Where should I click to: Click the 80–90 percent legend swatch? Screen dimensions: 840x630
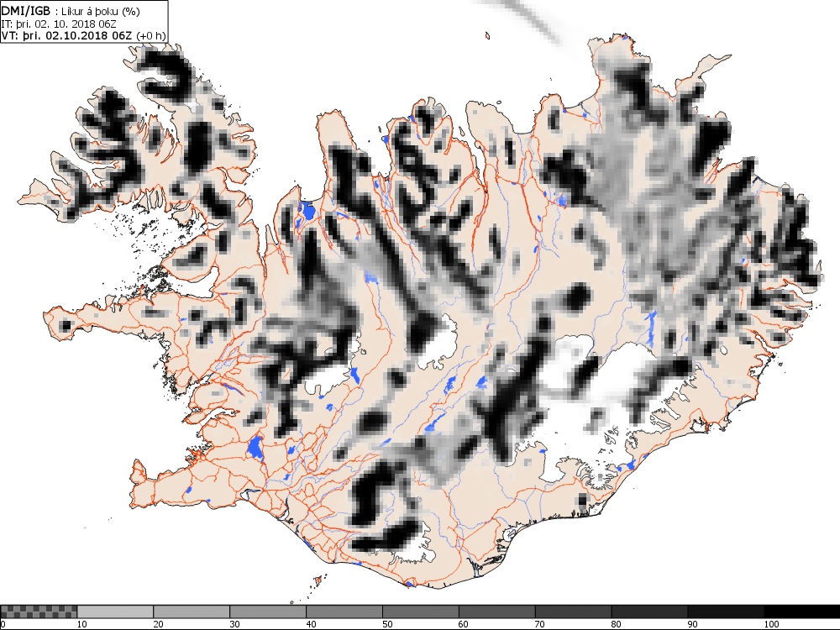click(649, 612)
